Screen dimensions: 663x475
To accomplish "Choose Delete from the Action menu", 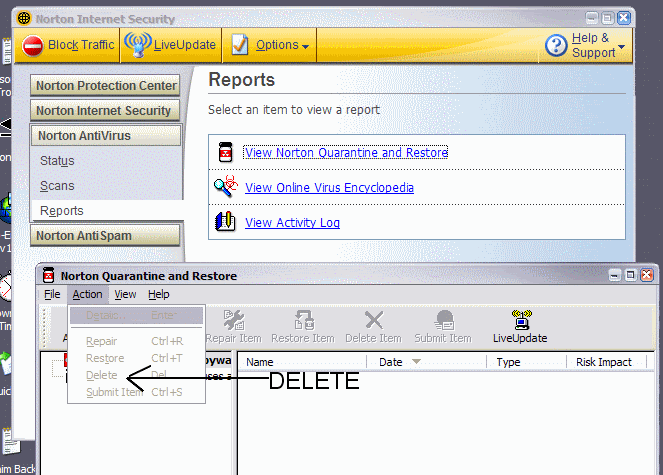I will tap(136, 375).
